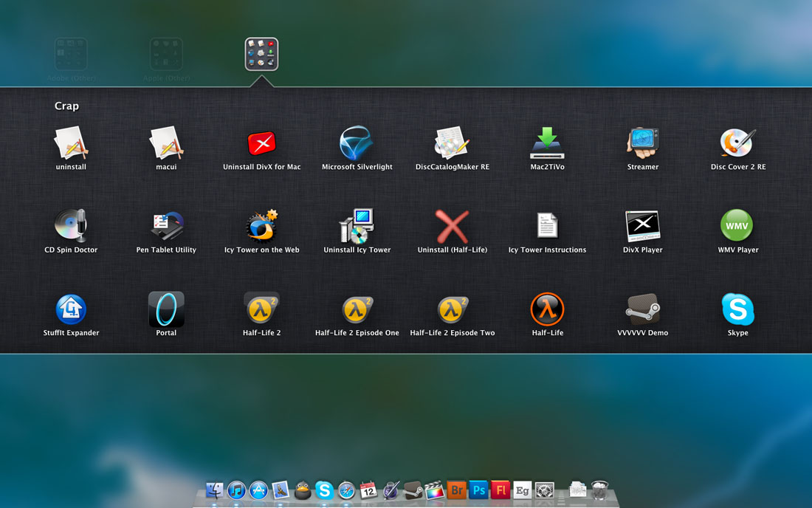The height and width of the screenshot is (508, 812).
Task: Open Icy Tower on the Web
Action: tap(261, 226)
